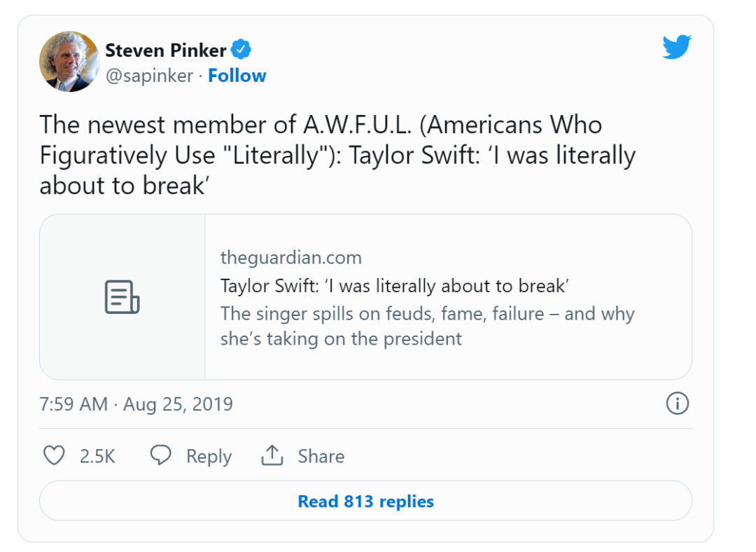Click the 2.5K likes count
Viewport: 756px width, 552px height.
tap(97, 457)
